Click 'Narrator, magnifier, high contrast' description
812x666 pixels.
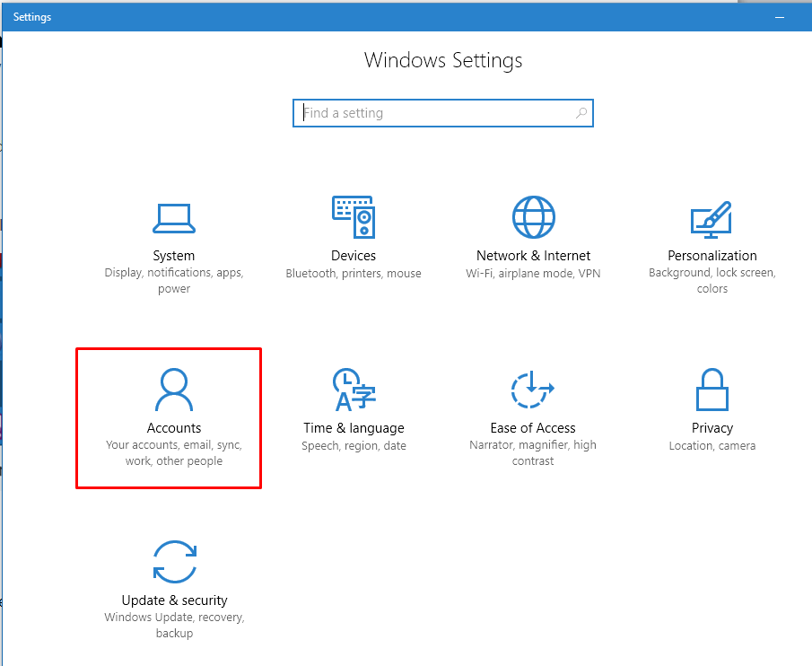[533, 452]
